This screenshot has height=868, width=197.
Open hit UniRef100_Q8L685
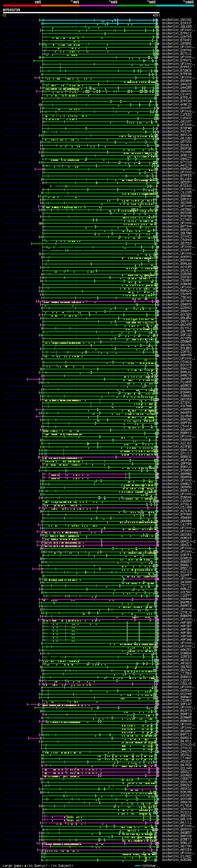(177, 26)
